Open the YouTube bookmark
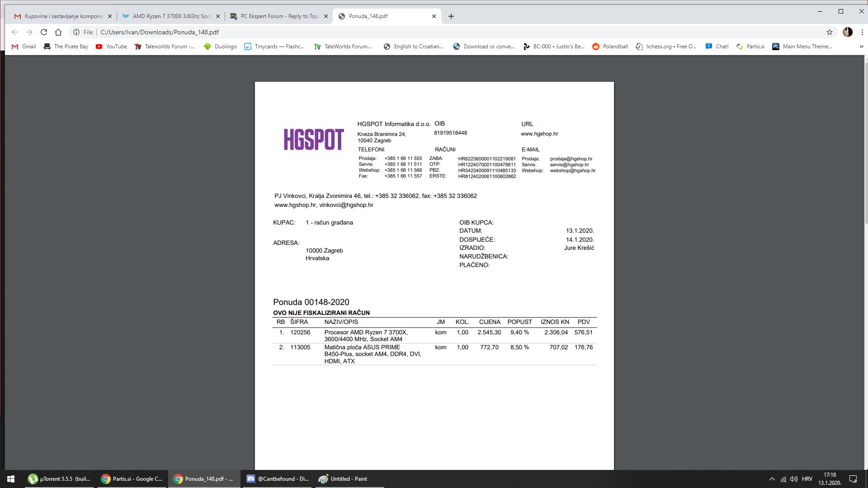 [x=111, y=47]
